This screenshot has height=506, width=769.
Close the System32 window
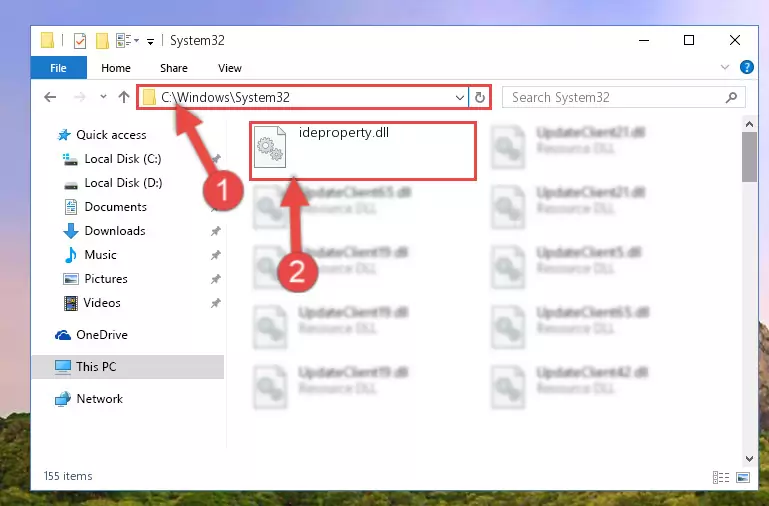735,40
